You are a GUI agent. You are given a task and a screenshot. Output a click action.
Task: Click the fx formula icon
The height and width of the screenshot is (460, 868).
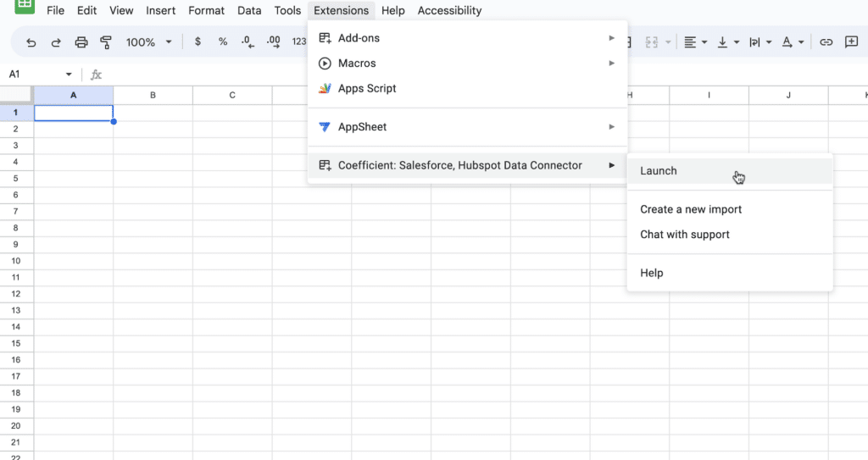(x=96, y=75)
